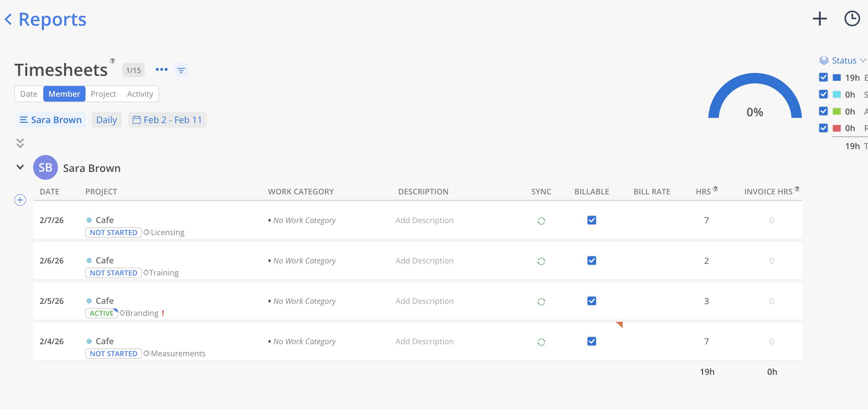Switch to the Project tab
Image resolution: width=868 pixels, height=409 pixels.
103,94
